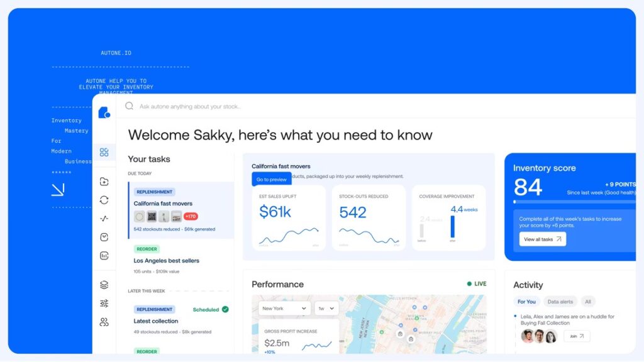The height and width of the screenshot is (362, 644).
Task: Click the Autone logo in sidebar
Action: coord(104,112)
